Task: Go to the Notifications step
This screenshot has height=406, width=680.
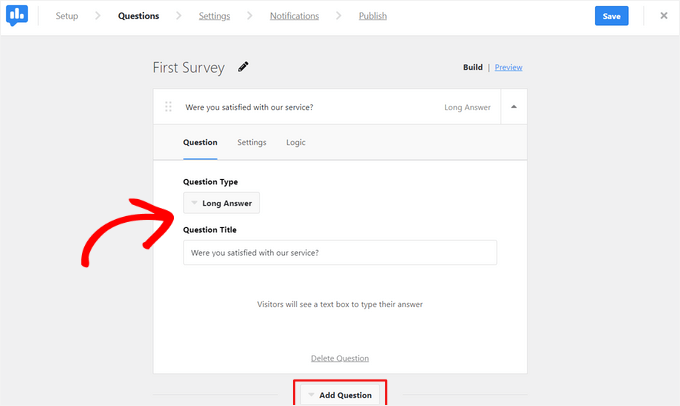Action: tap(294, 17)
